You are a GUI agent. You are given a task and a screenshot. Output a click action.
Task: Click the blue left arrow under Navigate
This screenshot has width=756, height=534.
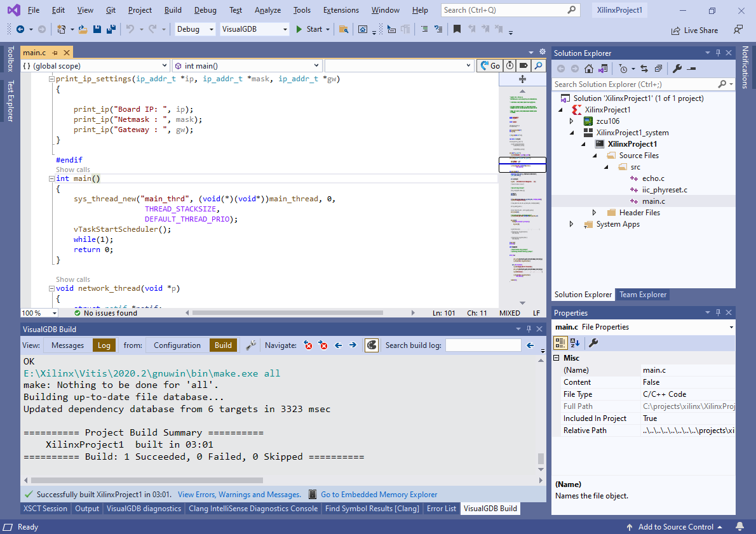(x=339, y=345)
